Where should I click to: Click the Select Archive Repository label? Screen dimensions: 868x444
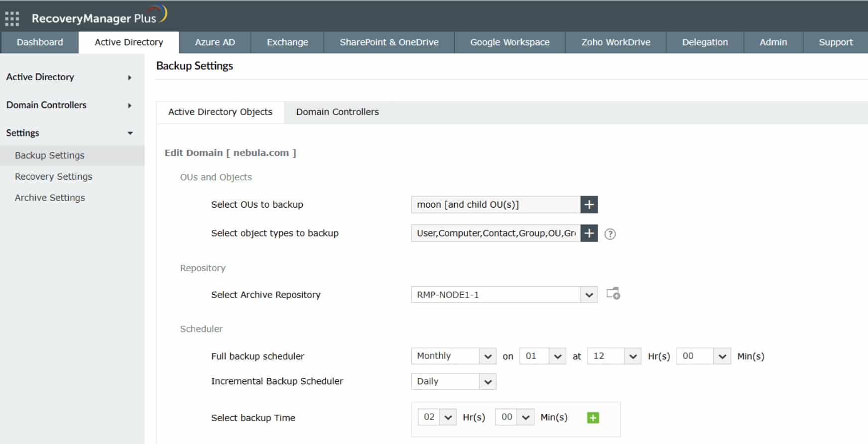(x=266, y=295)
